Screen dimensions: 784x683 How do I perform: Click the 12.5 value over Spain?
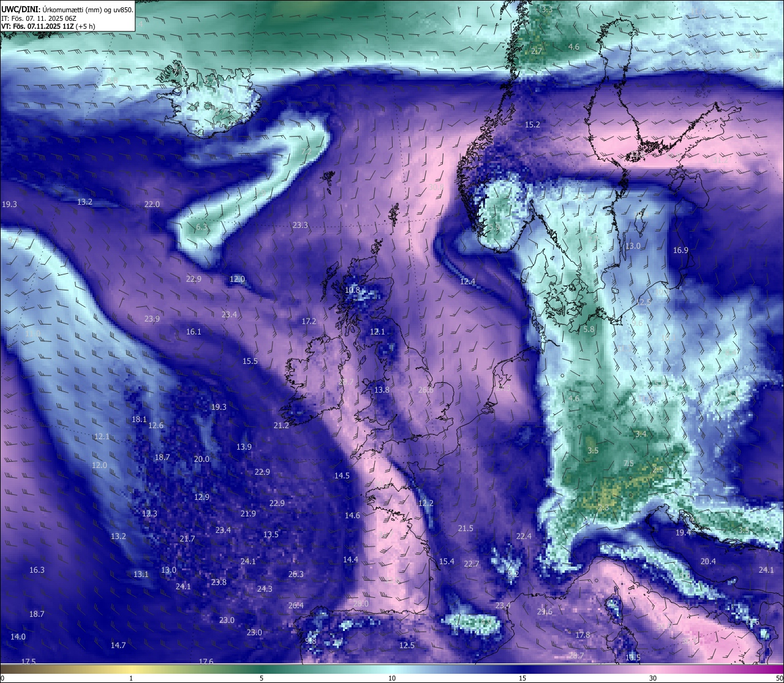pos(407,645)
